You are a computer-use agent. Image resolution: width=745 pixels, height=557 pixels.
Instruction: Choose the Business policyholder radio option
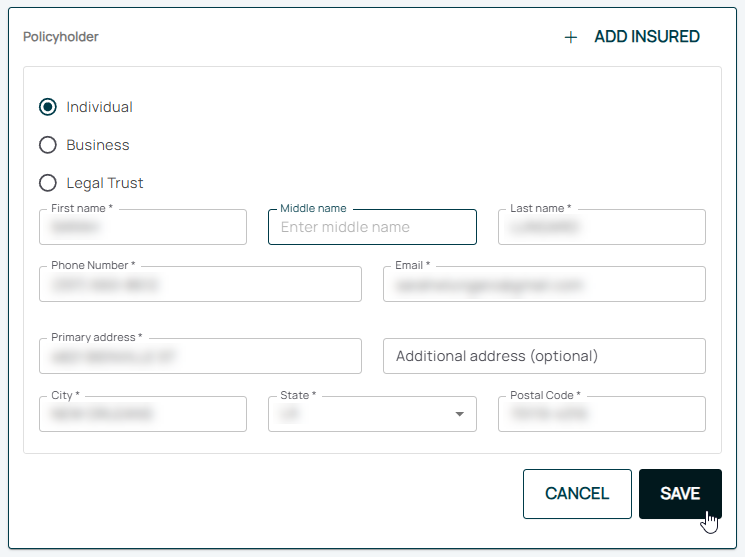tap(47, 145)
